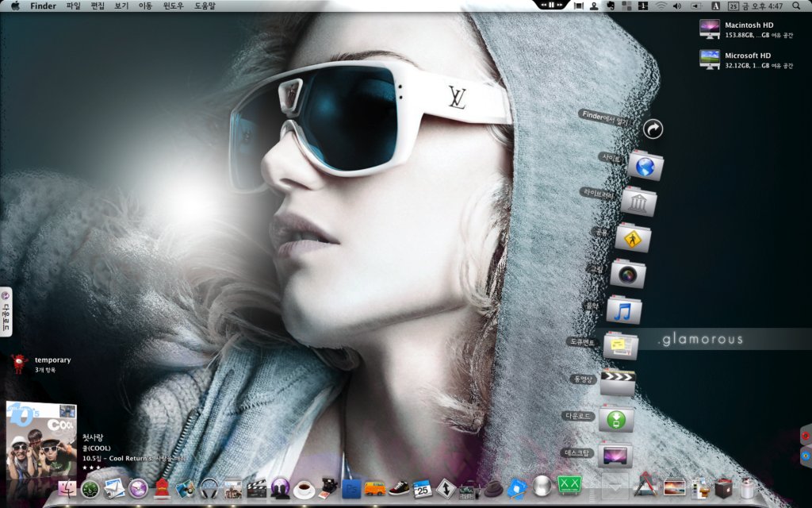Launch the red chess-piece app in dock

[x=162, y=488]
